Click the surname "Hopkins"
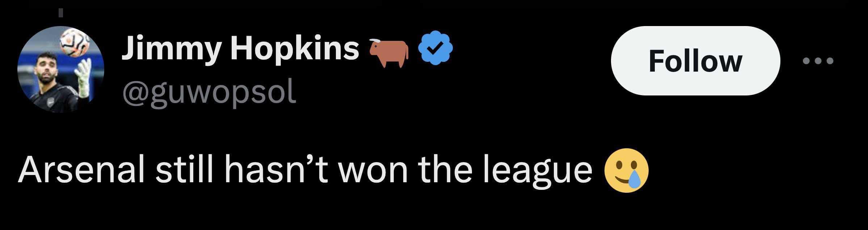This screenshot has height=230, width=868. pyautogui.click(x=295, y=49)
